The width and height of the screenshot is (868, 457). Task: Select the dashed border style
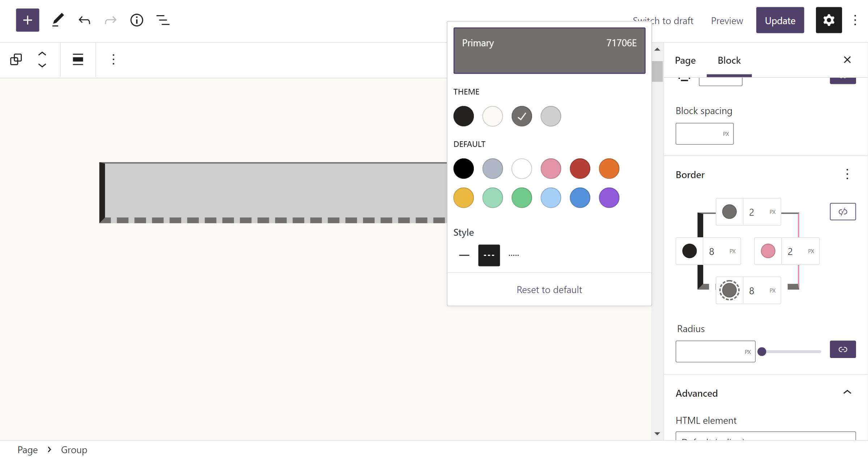[489, 255]
